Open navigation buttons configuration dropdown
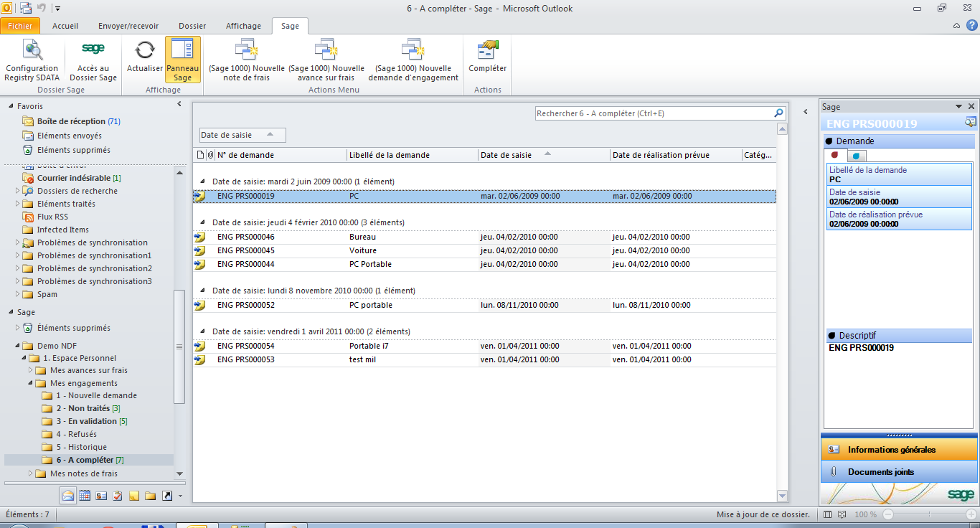Viewport: 980px width, 528px height. (x=180, y=496)
